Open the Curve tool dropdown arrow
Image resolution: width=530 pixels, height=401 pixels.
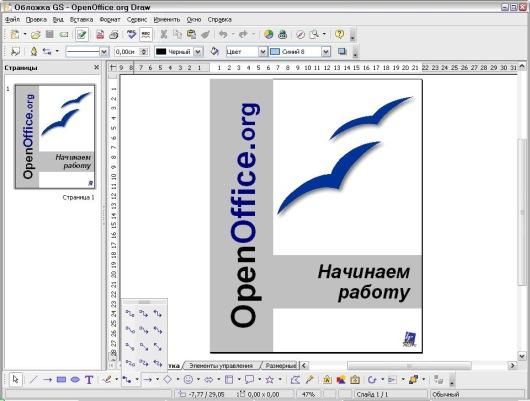tap(117, 379)
